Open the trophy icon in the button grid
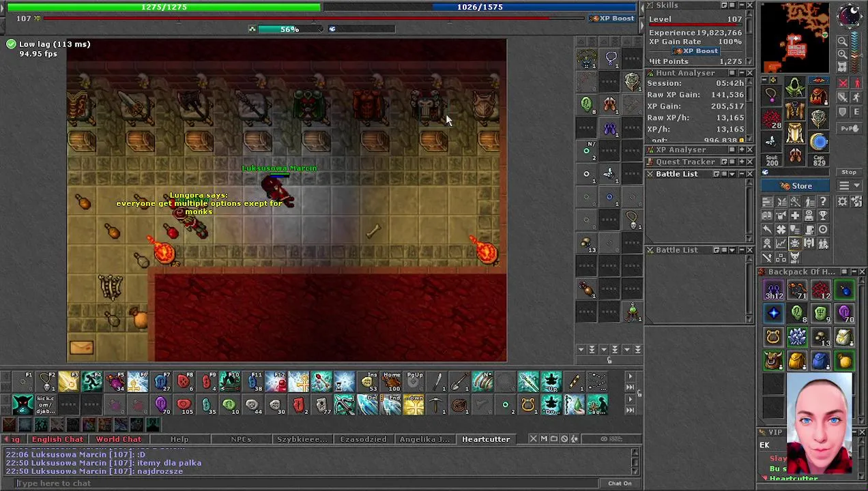This screenshot has height=491, width=868. tap(823, 215)
